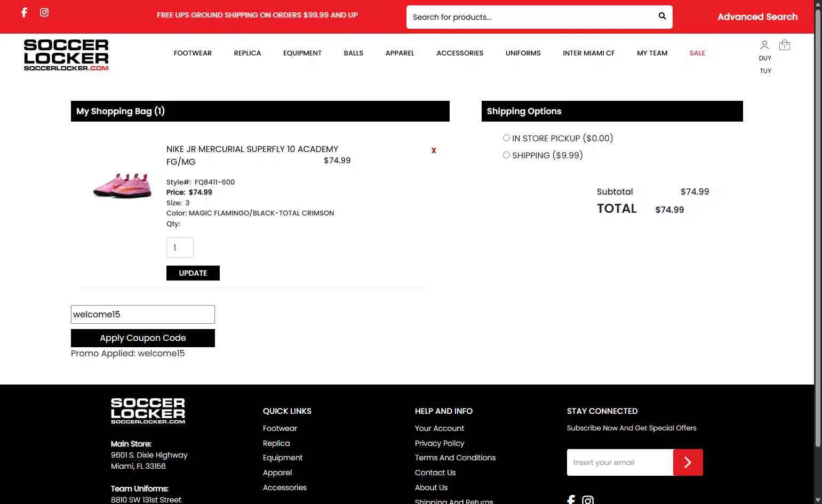Open footer Replica quick link
The height and width of the screenshot is (504, 822).
click(x=276, y=443)
